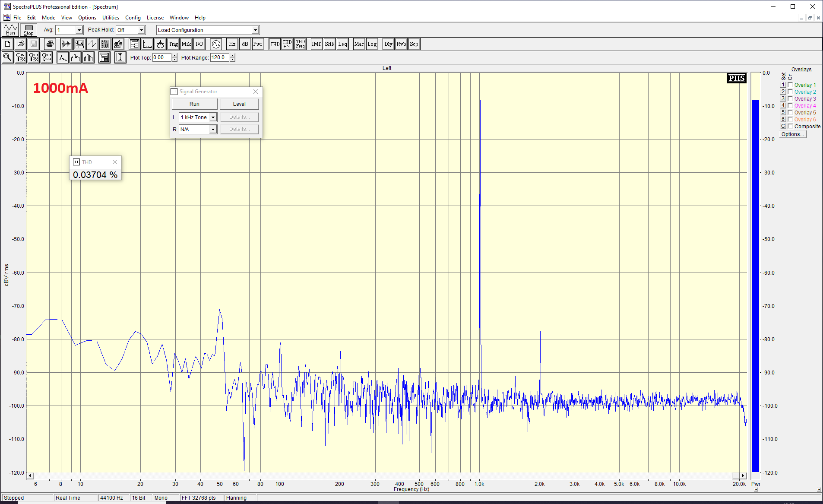The width and height of the screenshot is (823, 504).
Task: Open a file using the folder icon
Action: 21,44
